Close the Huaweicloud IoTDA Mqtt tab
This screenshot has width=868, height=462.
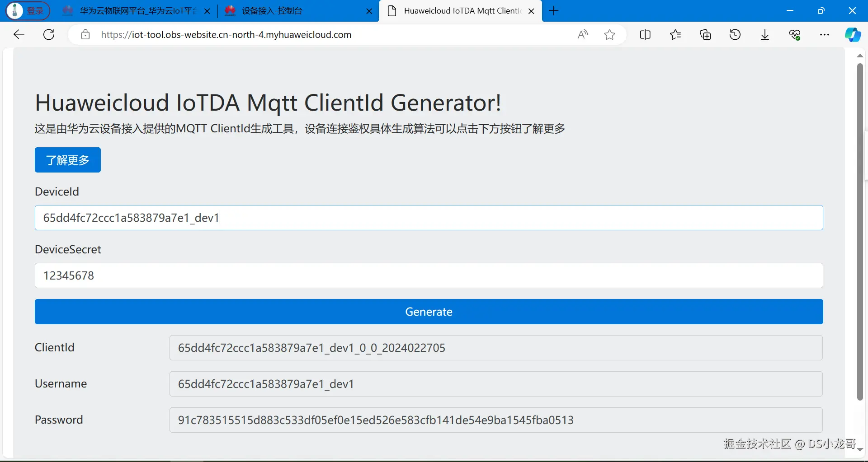click(532, 11)
